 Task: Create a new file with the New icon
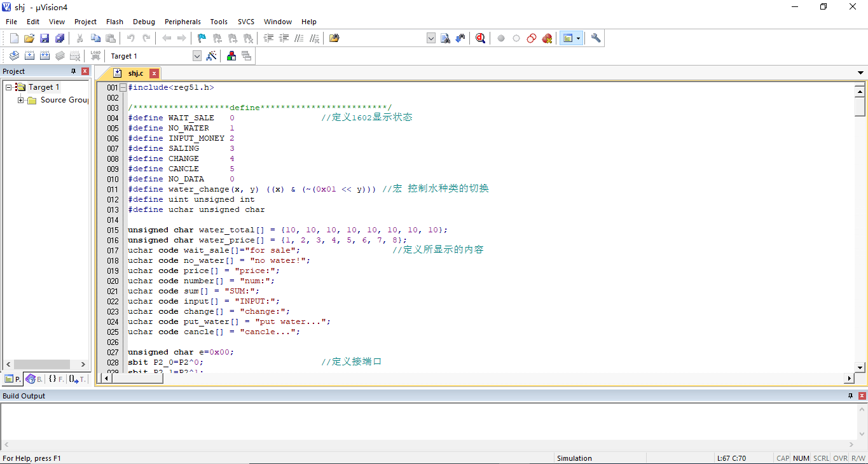click(x=14, y=38)
